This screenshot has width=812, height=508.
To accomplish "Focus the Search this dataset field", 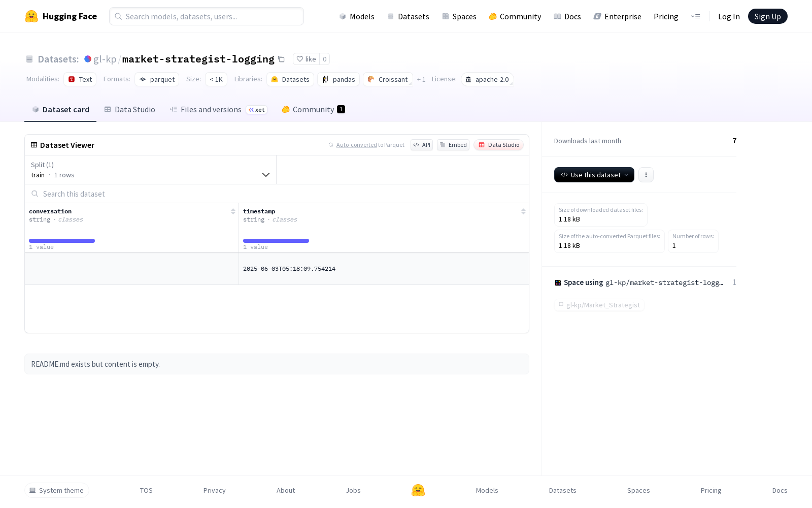I will [x=277, y=194].
